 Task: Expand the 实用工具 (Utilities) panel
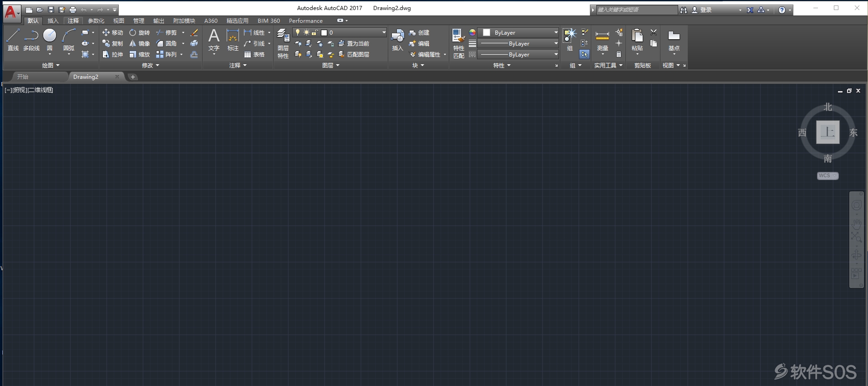click(x=609, y=65)
